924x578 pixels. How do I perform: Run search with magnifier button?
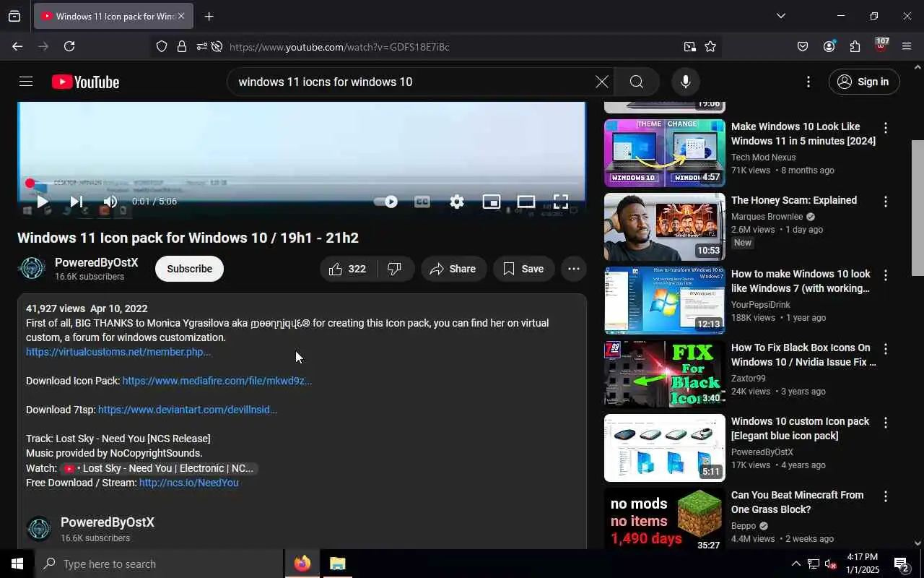point(636,82)
